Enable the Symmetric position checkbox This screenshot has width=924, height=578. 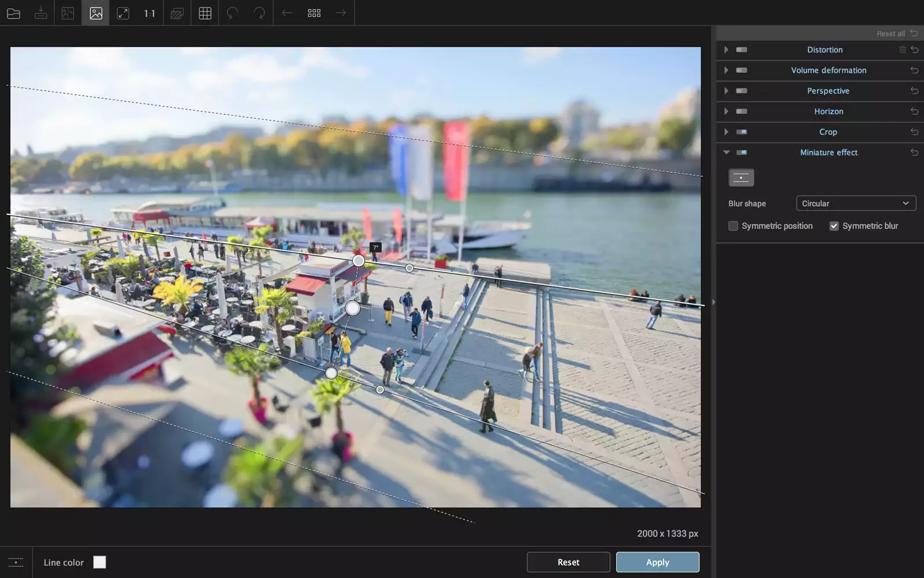733,226
